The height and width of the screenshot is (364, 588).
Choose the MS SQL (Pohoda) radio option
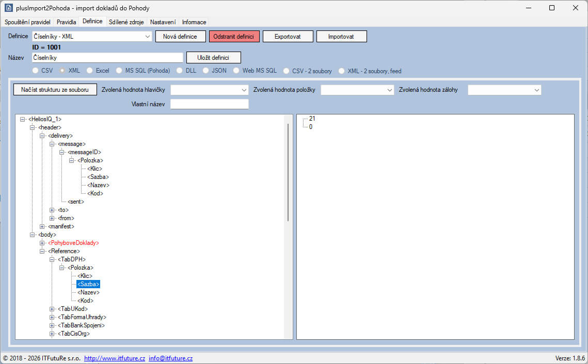coord(119,71)
